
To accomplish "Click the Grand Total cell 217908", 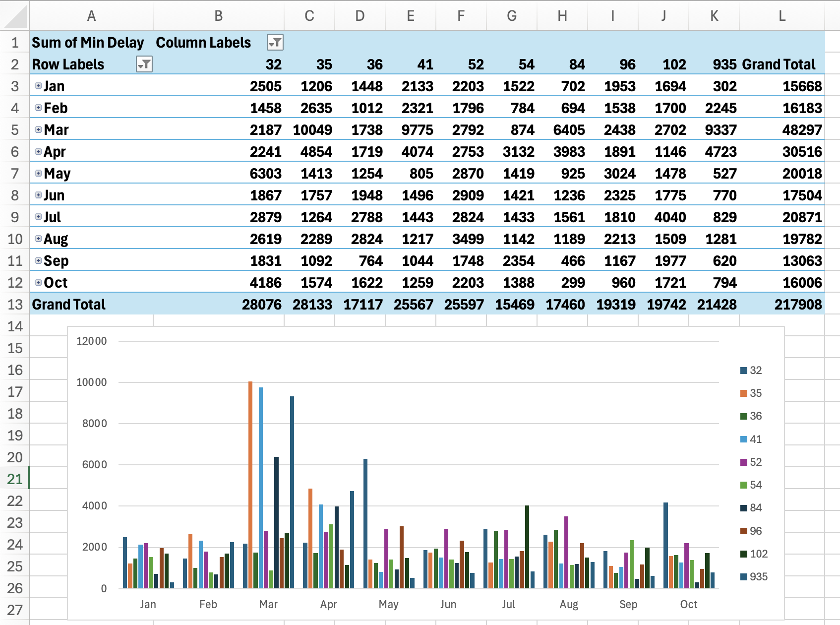I will pos(797,305).
